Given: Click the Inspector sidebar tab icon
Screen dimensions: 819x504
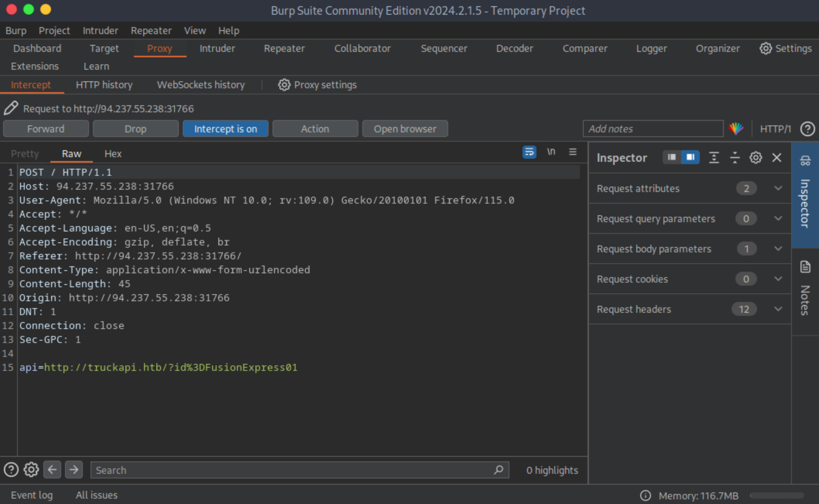Looking at the screenshot, I should [805, 160].
